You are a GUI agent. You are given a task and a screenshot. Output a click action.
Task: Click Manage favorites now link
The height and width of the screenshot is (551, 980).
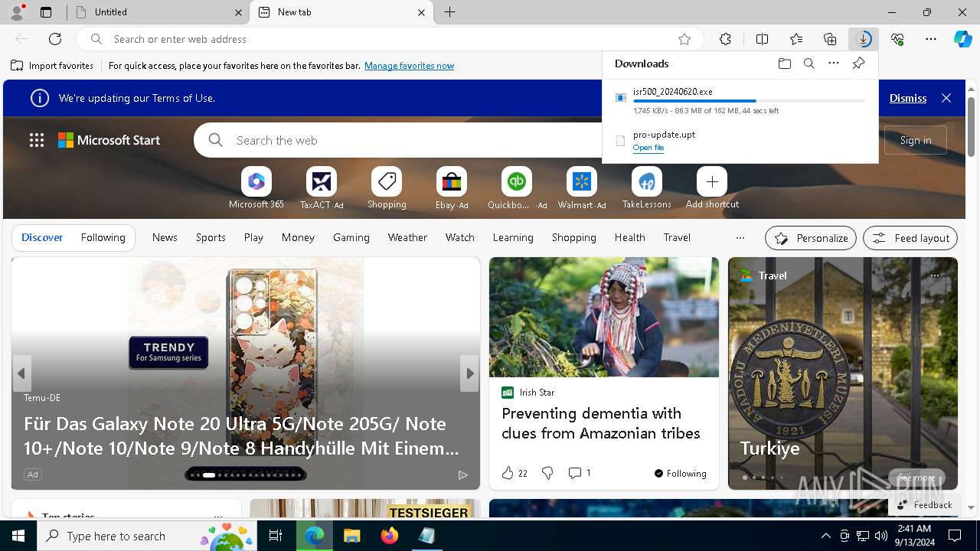tap(409, 66)
